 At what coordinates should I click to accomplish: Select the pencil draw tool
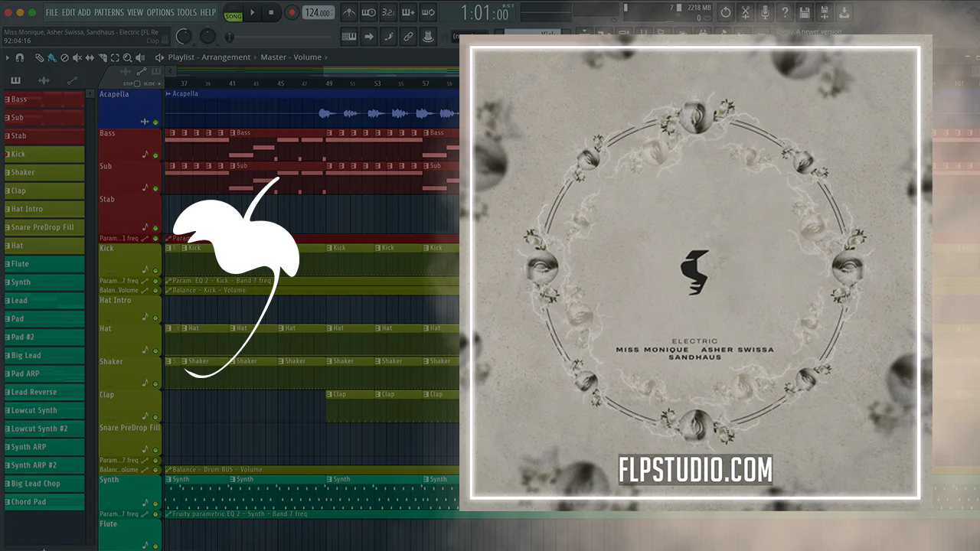click(x=40, y=57)
